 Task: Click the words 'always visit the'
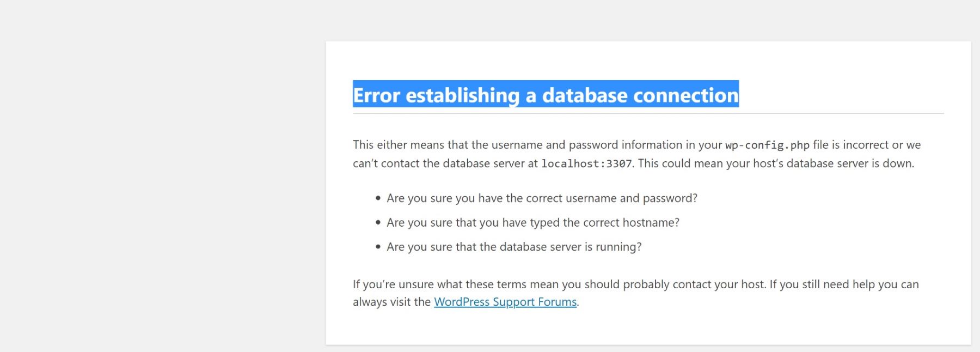(391, 302)
